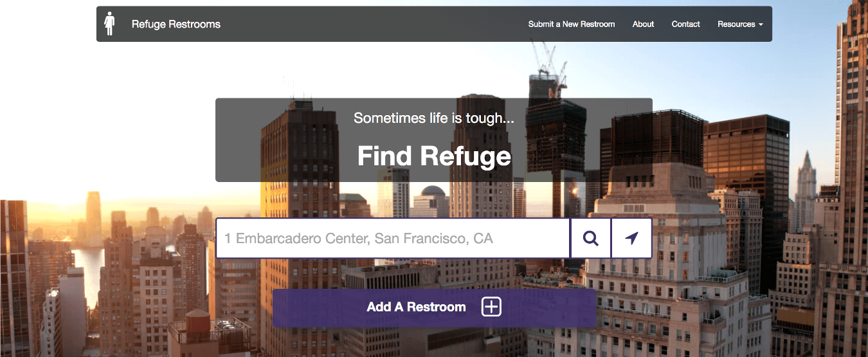This screenshot has height=357, width=868.
Task: Use the current location arrow button
Action: point(631,239)
